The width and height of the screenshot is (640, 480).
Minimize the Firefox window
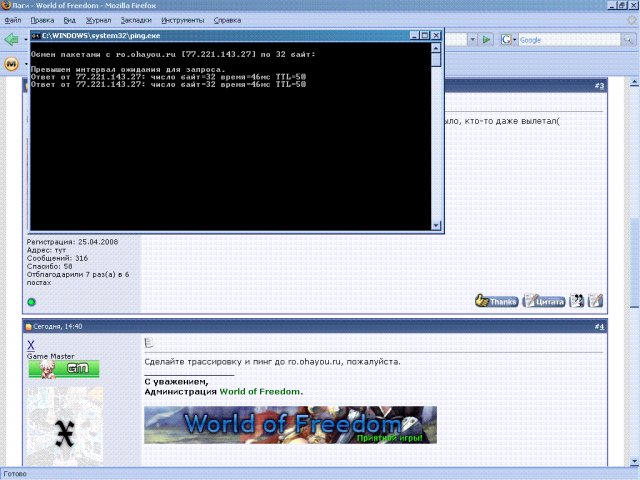[612, 5]
